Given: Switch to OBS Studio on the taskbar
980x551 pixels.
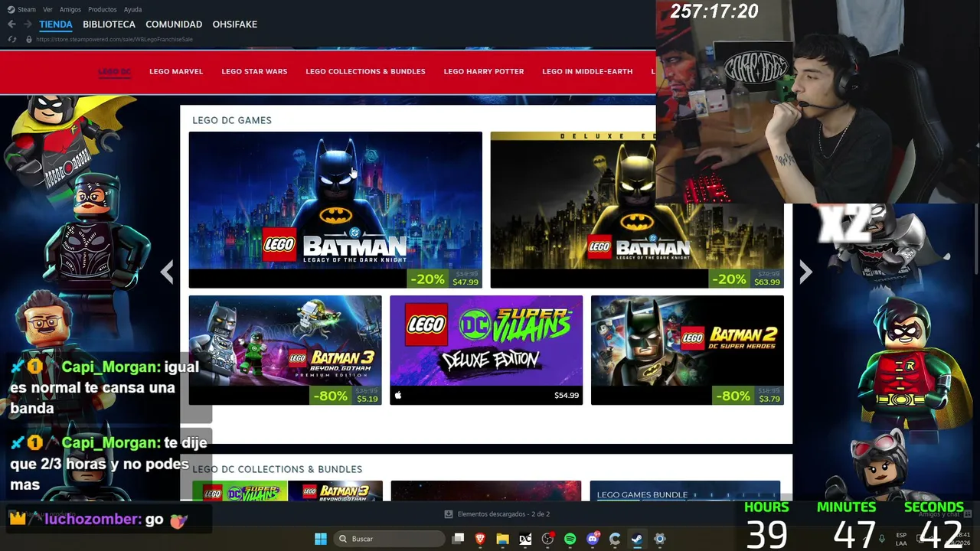Looking at the screenshot, I should click(547, 539).
